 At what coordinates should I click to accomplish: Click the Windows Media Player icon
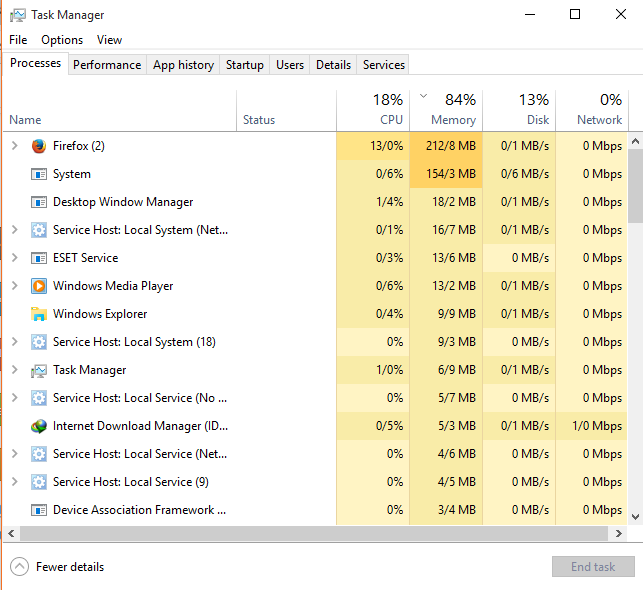click(x=39, y=286)
